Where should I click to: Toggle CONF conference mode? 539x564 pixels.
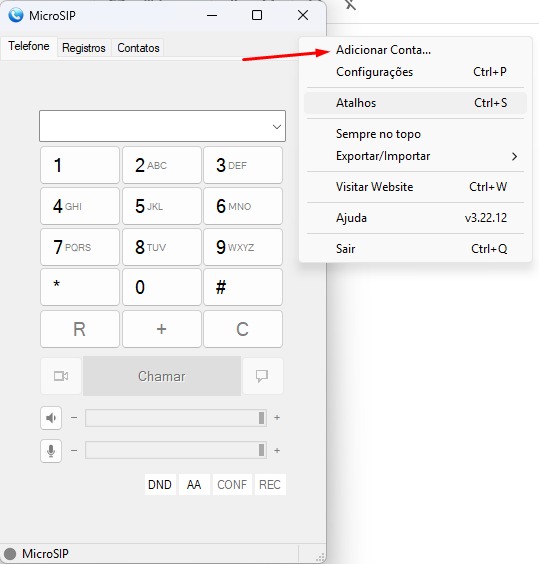pyautogui.click(x=232, y=485)
